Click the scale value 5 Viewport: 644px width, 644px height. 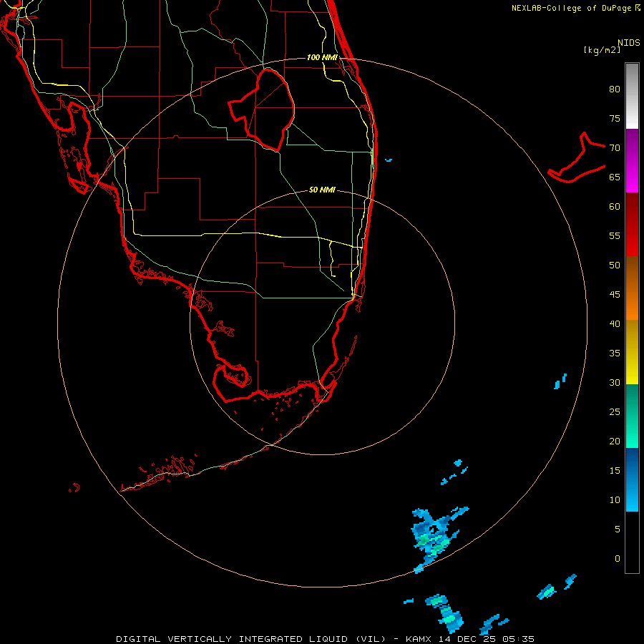tap(618, 530)
